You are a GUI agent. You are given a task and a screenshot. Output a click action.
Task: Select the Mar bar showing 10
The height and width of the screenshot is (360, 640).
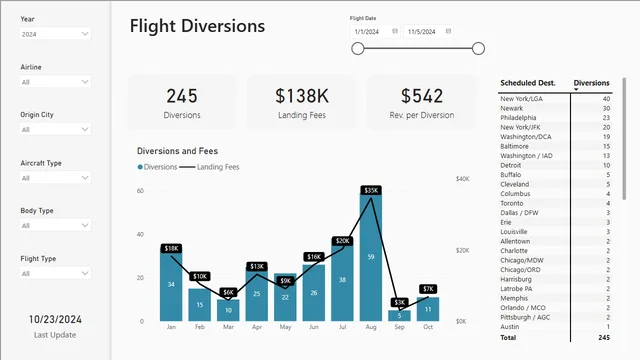pos(228,310)
